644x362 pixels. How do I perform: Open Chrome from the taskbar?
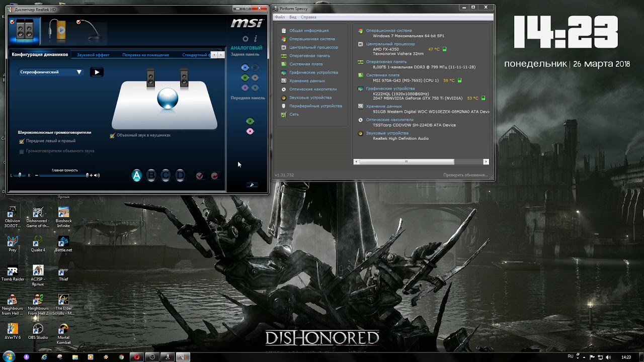[121, 357]
